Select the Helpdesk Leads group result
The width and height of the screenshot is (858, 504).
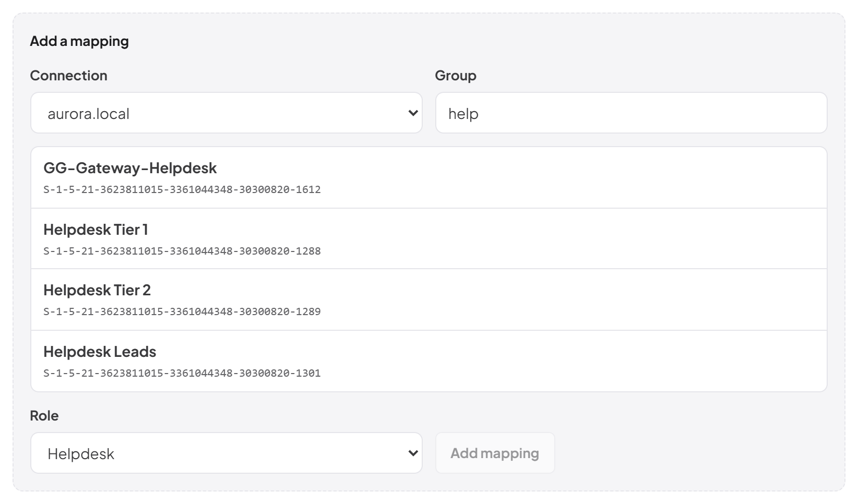tap(429, 361)
